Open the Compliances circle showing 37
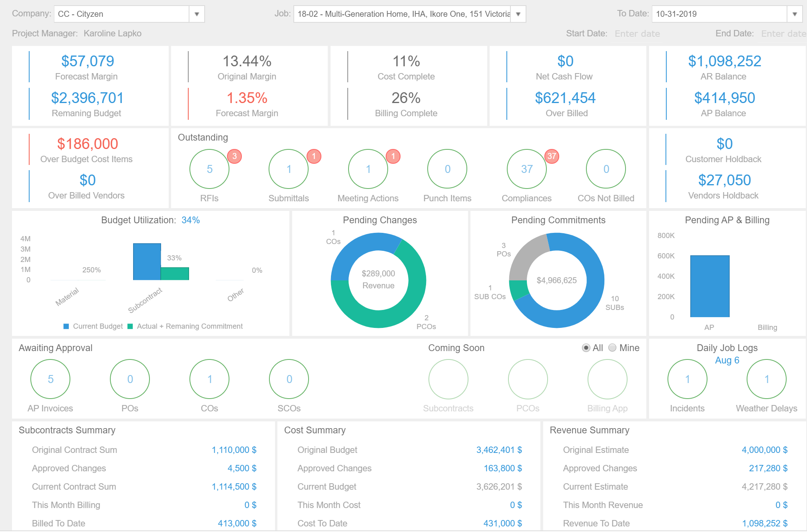Image resolution: width=807 pixels, height=532 pixels. [x=526, y=169]
